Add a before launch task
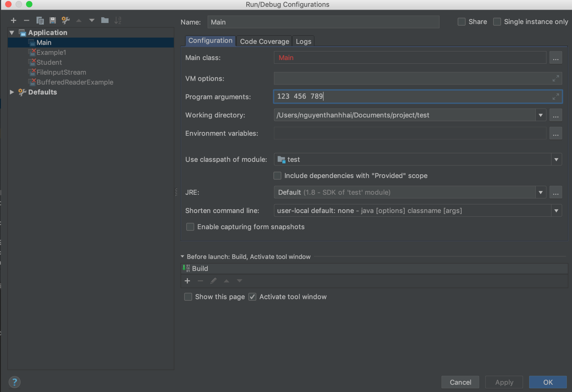The height and width of the screenshot is (392, 572). pos(187,281)
